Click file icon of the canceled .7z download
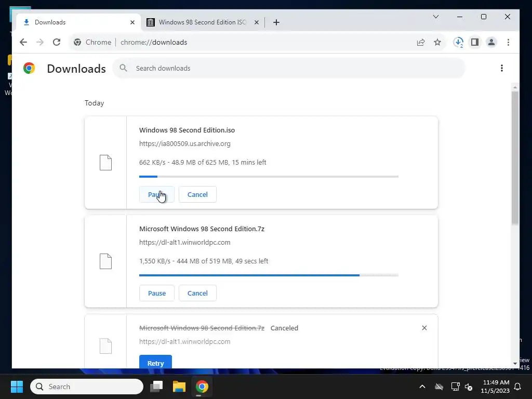The height and width of the screenshot is (399, 532). pyautogui.click(x=105, y=346)
